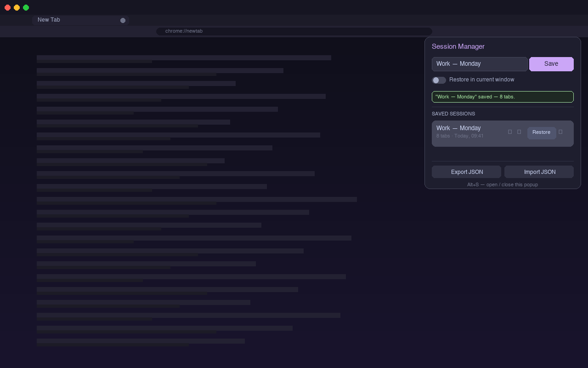Switch to the New Tab tab
Screen dimensions: 588x368
(80, 20)
